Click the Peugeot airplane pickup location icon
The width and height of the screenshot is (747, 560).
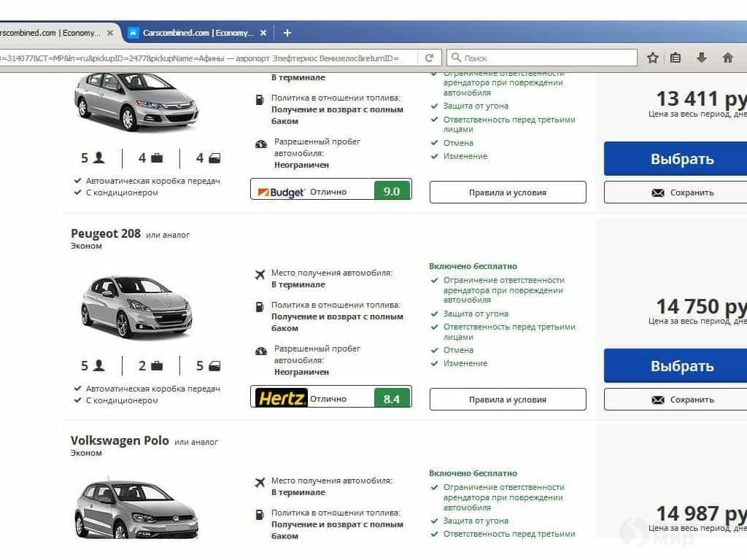[260, 274]
